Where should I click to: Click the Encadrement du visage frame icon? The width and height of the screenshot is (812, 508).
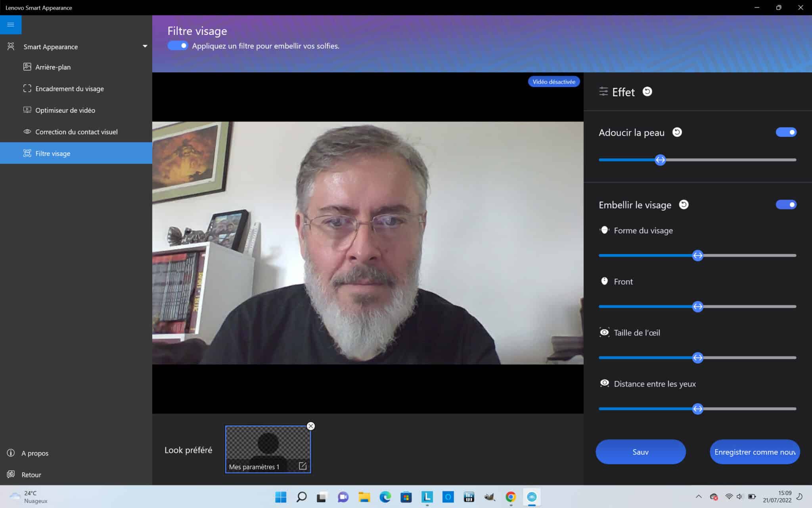(x=27, y=89)
